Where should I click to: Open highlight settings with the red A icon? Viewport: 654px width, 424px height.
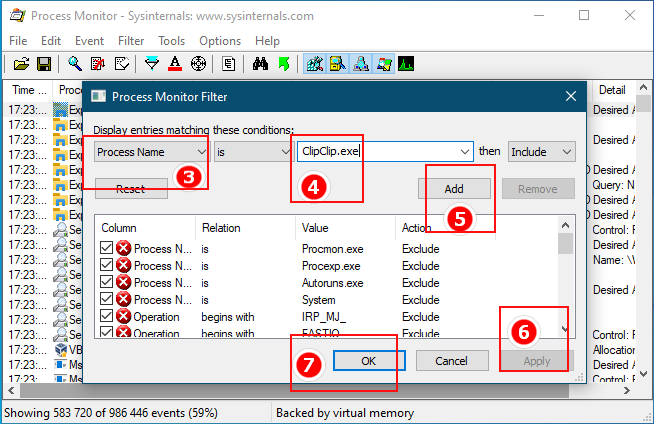pos(175,64)
